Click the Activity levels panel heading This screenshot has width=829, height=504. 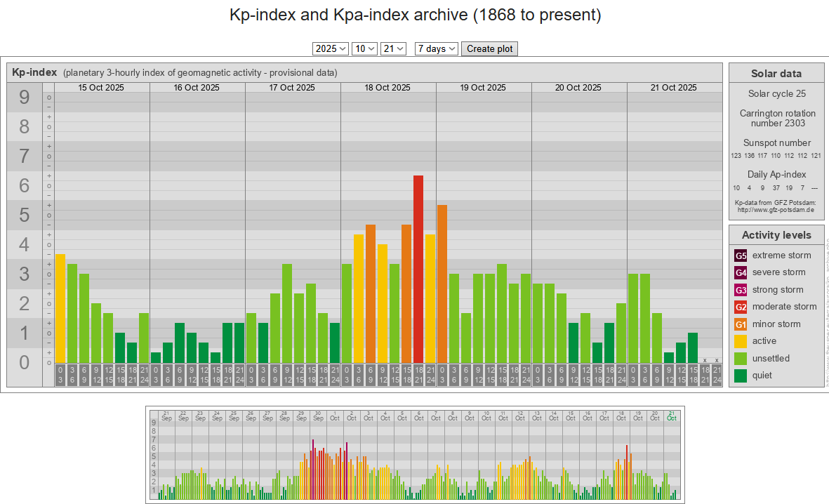(776, 235)
